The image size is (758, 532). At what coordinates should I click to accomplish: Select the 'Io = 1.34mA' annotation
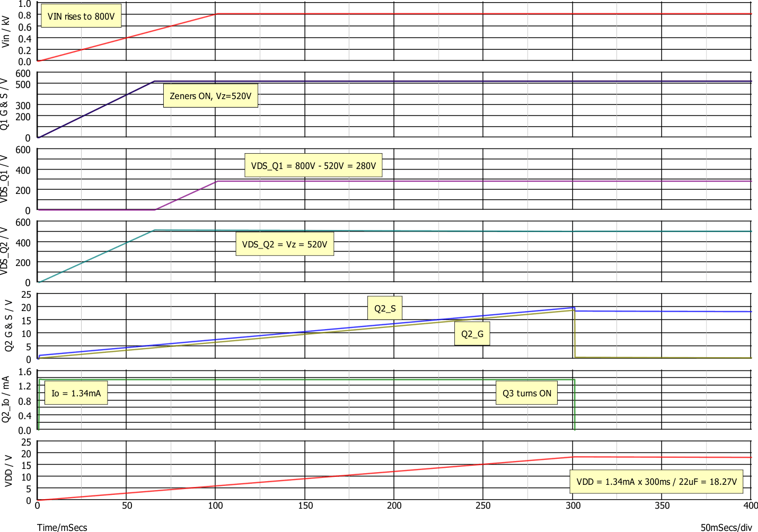pyautogui.click(x=76, y=393)
